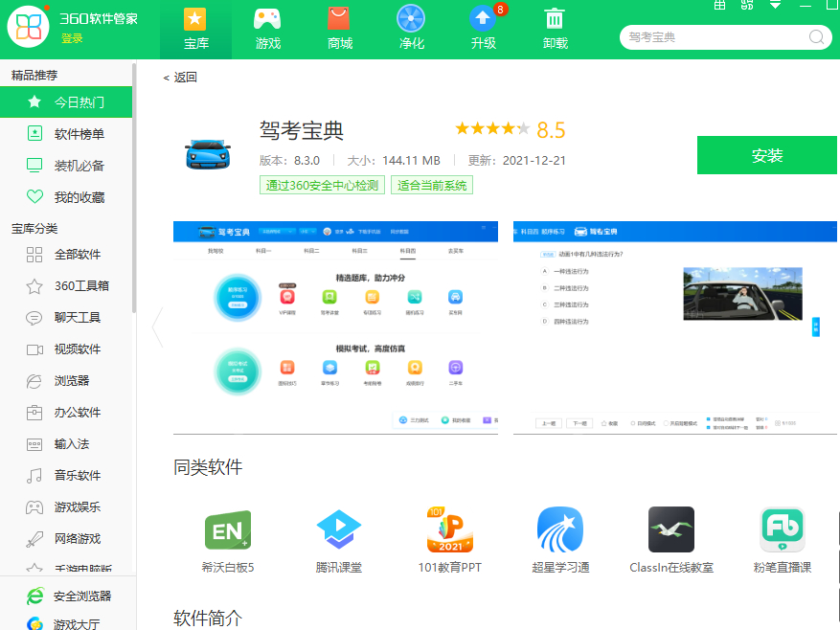Open 装机必备 in the sidebar
Screen dimensions: 840x630
(x=66, y=166)
